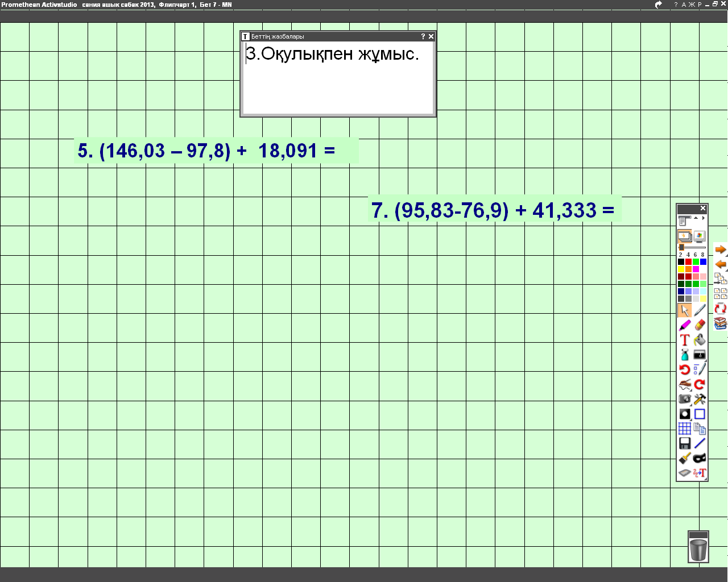Viewport: 728px width, 582px height.
Task: Set pen width to 8
Action: (702, 255)
